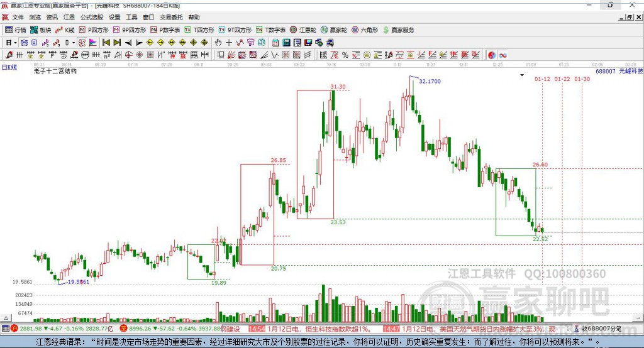Open the 文件 menu
The width and height of the screenshot is (644, 348).
[x=18, y=17]
